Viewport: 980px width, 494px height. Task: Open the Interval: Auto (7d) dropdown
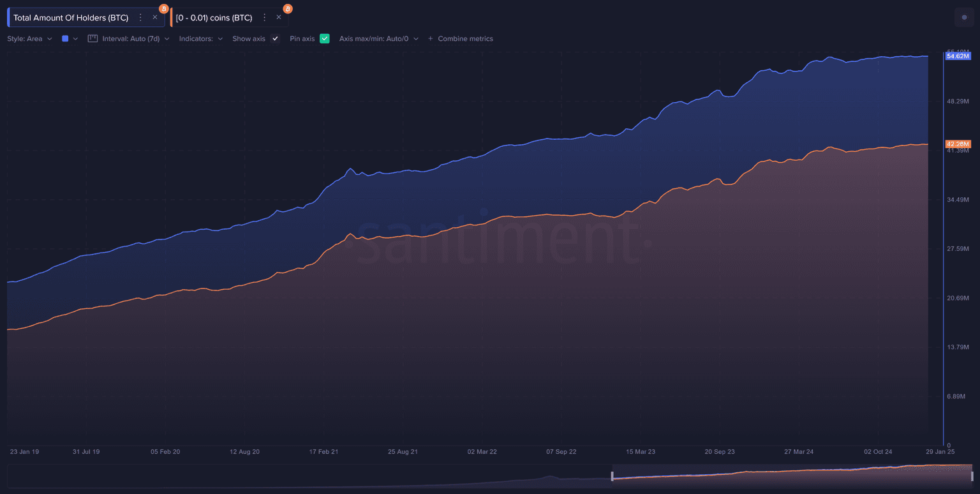[135, 39]
